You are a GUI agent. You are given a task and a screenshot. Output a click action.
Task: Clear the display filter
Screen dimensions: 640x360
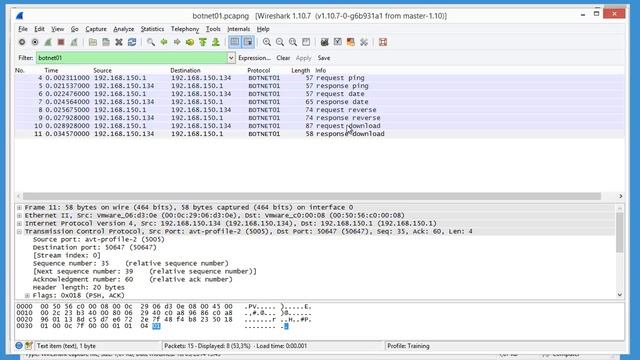(x=283, y=58)
